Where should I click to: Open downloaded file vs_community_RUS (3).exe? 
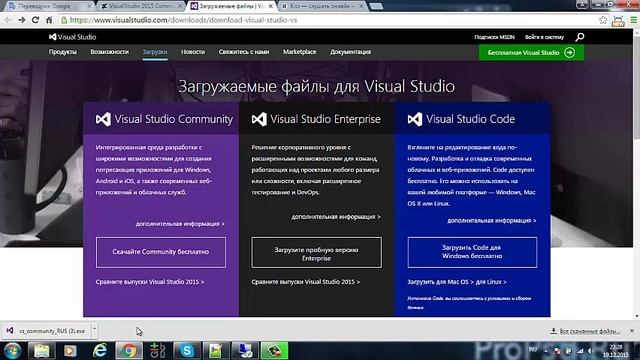pos(46,331)
